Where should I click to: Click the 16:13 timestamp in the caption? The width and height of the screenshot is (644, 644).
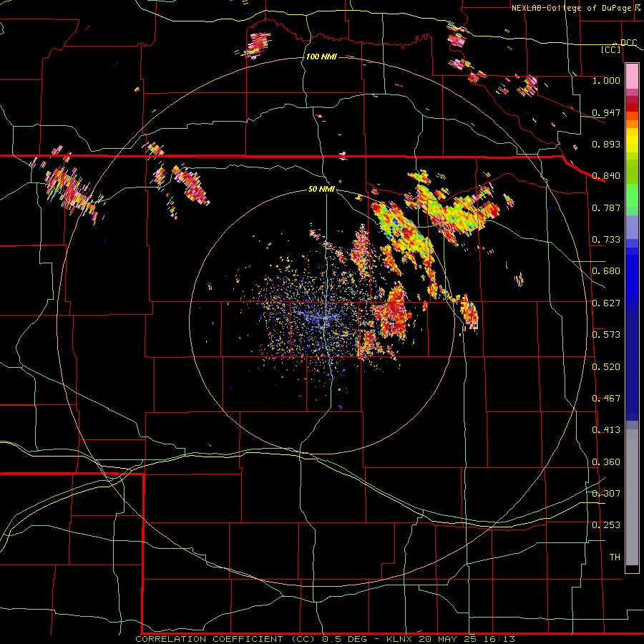click(x=499, y=639)
